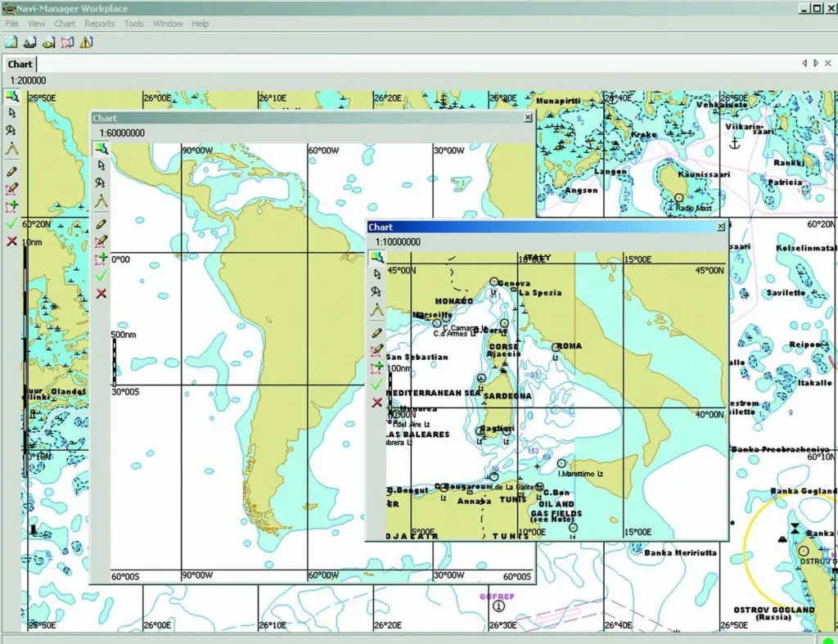
Task: Click red X in 1:60000000 chart window
Action: coord(101,294)
